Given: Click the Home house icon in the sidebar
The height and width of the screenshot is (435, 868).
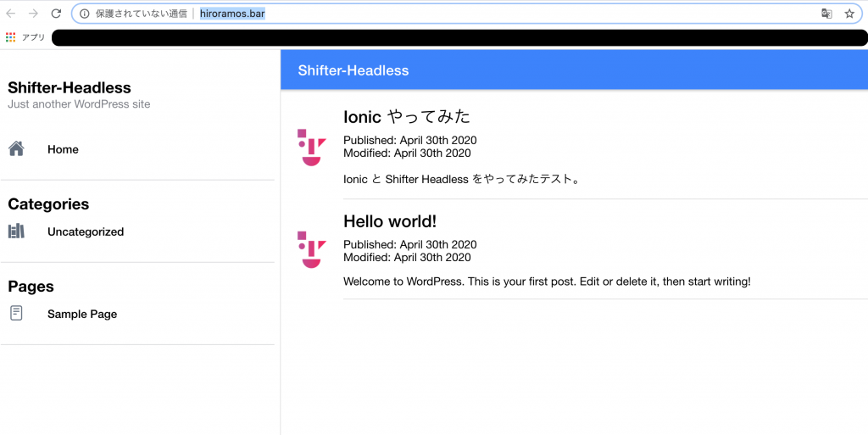Looking at the screenshot, I should [x=17, y=149].
